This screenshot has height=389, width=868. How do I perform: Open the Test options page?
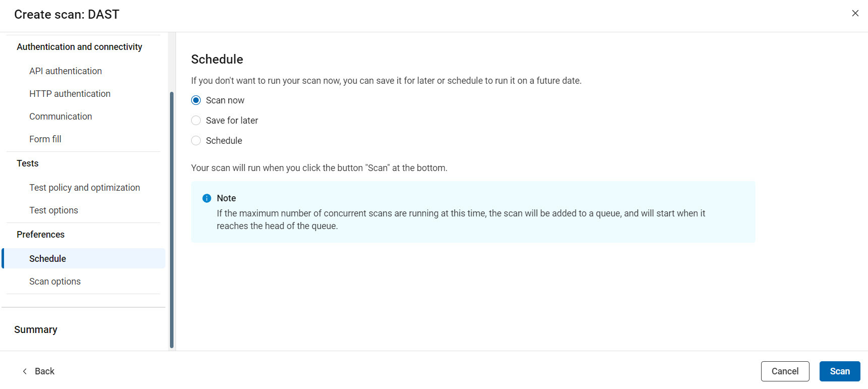coord(53,210)
